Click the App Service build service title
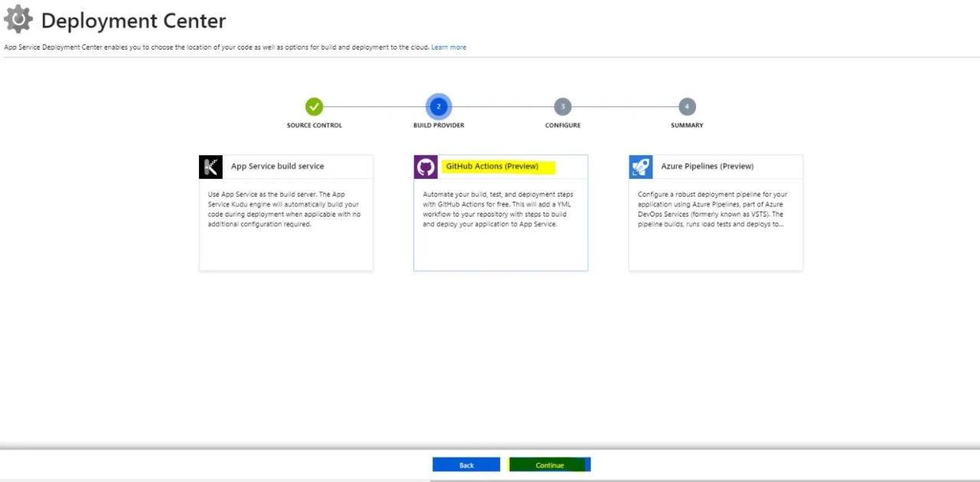 [277, 166]
